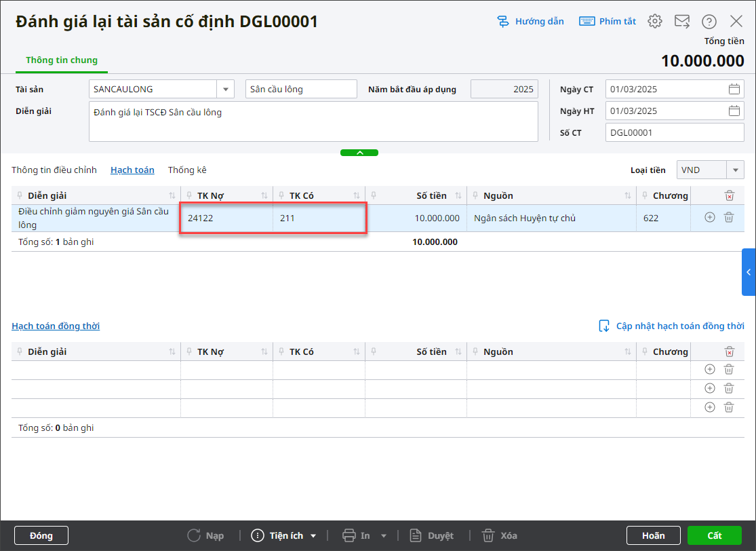Open the Loại tiền VND dropdown
Screen dimensions: 756x551
coord(735,170)
